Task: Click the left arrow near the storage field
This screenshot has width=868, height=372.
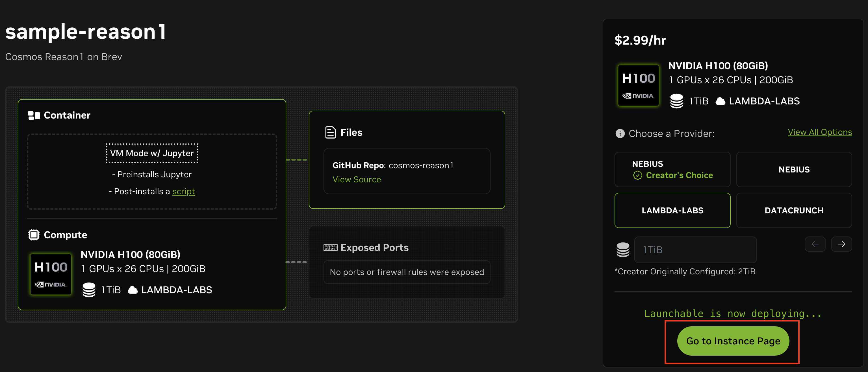Action: click(815, 244)
